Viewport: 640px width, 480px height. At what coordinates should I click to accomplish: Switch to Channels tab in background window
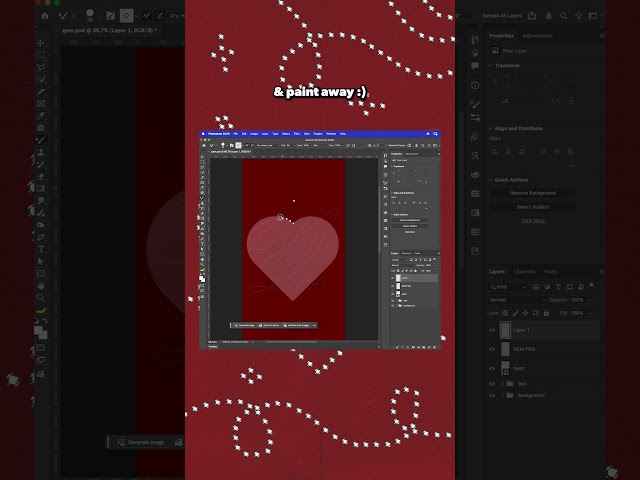pyautogui.click(x=524, y=272)
